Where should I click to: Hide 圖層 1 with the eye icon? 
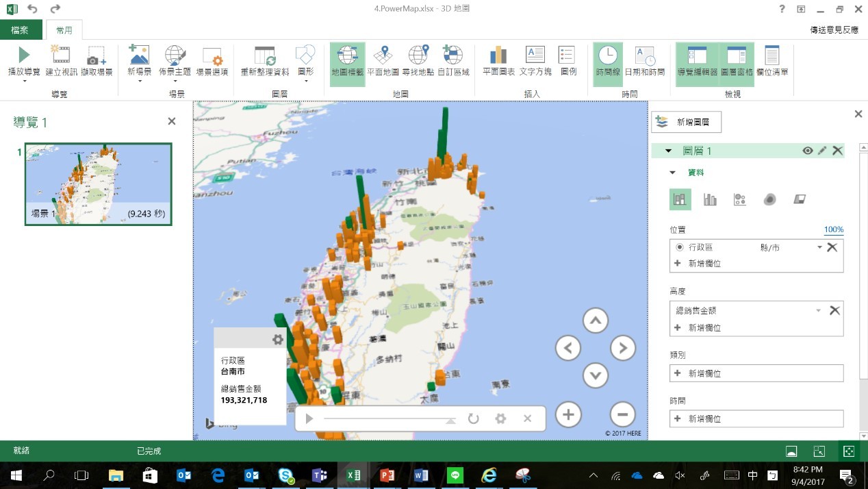point(808,151)
